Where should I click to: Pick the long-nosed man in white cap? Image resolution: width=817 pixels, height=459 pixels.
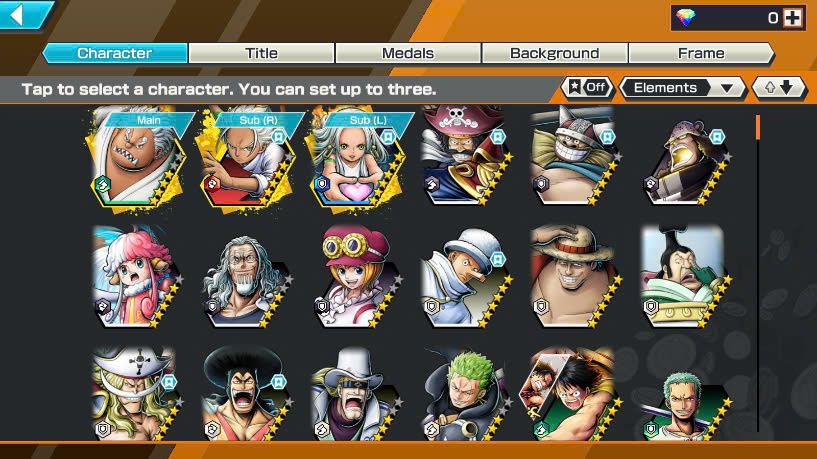point(465,277)
